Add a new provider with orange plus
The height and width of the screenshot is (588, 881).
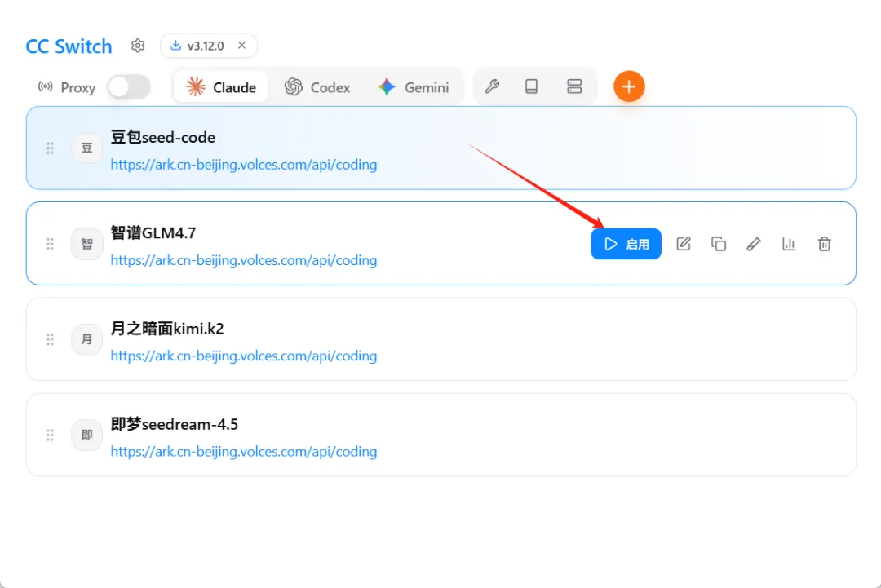click(629, 86)
